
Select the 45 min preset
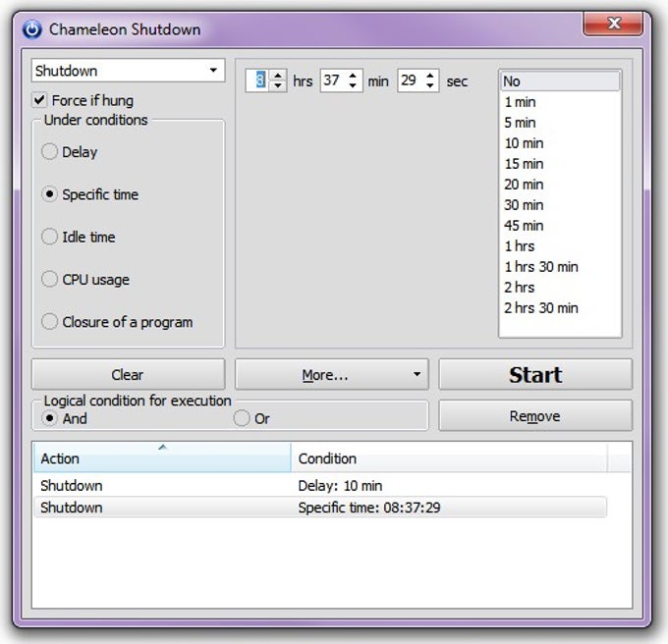click(x=560, y=226)
